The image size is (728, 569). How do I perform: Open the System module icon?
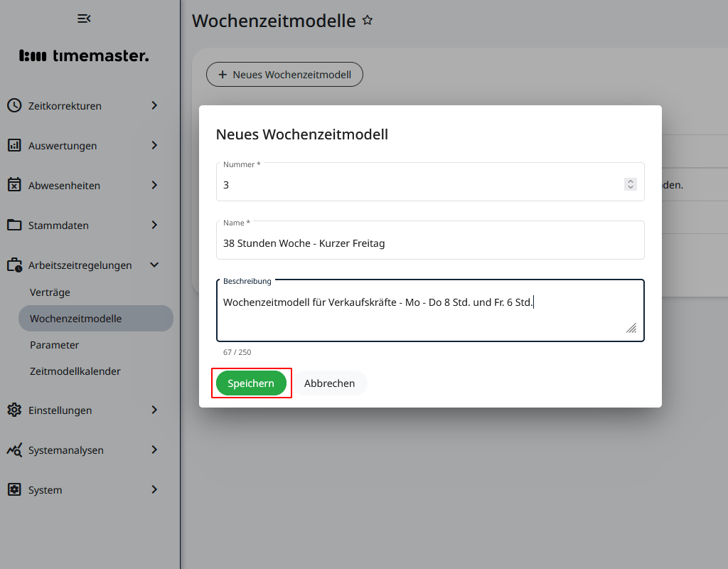coord(14,489)
